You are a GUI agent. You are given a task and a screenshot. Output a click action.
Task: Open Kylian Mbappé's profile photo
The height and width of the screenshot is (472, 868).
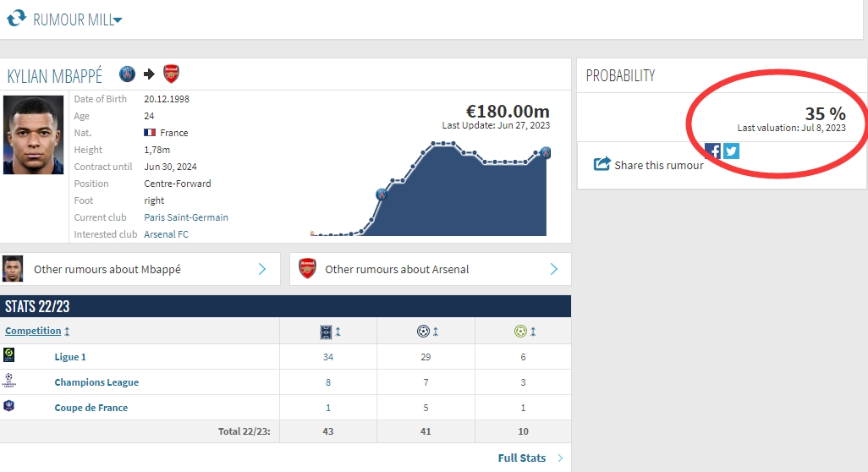[x=33, y=135]
